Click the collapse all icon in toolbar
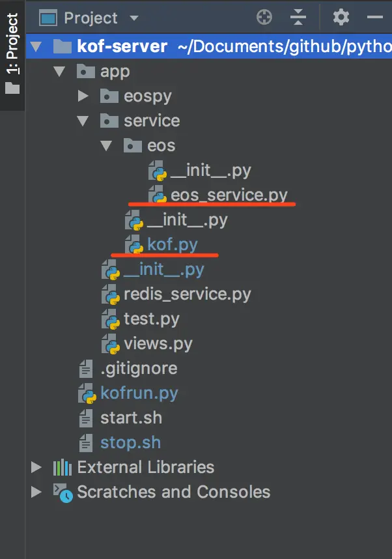Screen dimensions: 392x559 click(298, 18)
